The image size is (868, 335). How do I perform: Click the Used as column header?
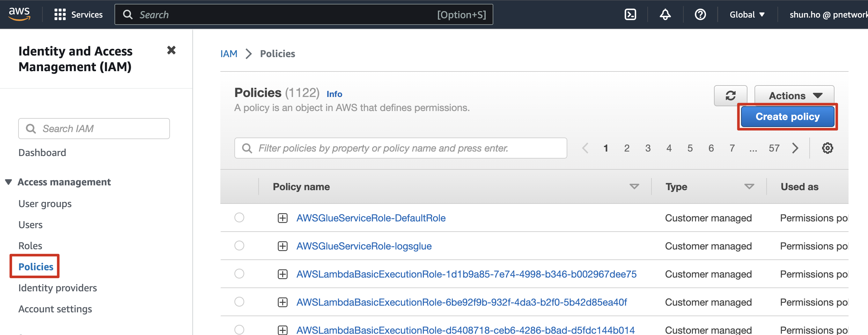click(799, 187)
